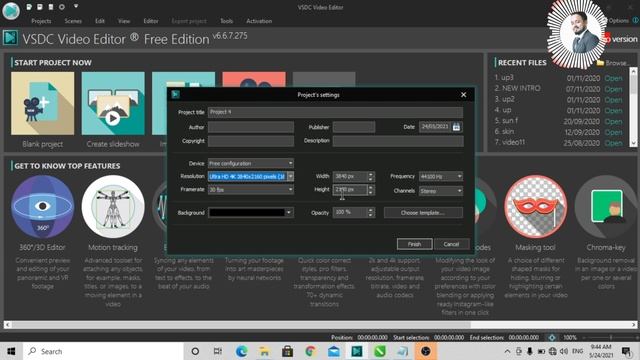Click Browse in Recent Files
Viewport: 640px width, 360px height.
point(612,63)
